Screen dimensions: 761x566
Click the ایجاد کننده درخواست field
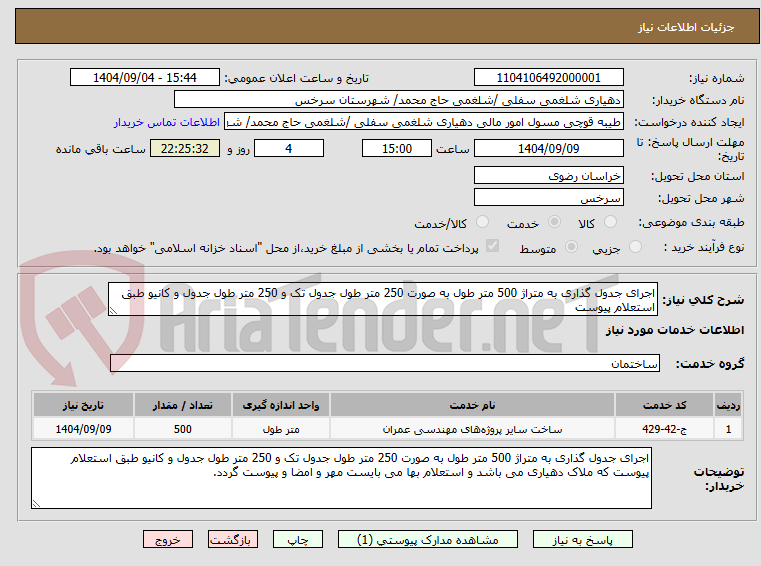424,122
